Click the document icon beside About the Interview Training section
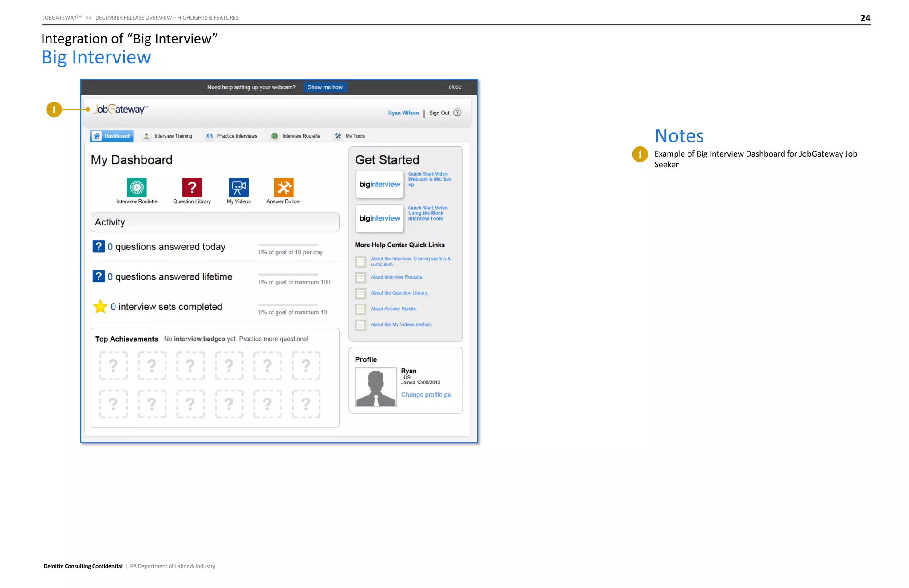 point(361,261)
